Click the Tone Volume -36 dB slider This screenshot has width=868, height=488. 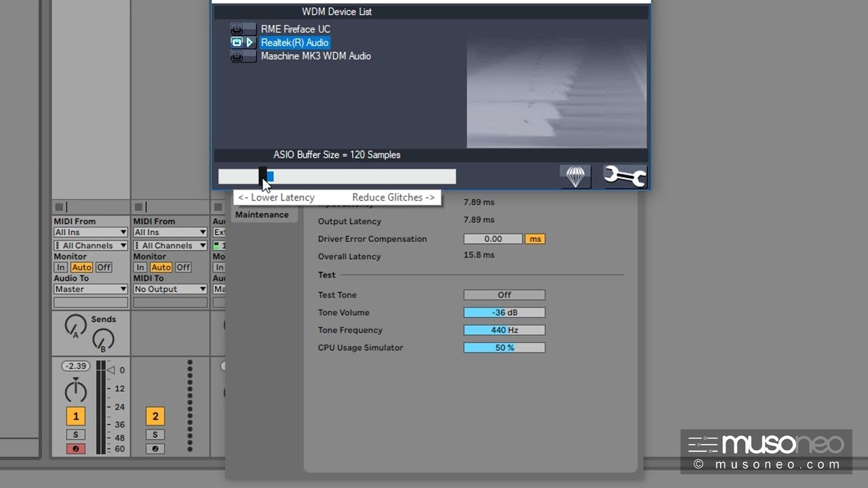[504, 312]
